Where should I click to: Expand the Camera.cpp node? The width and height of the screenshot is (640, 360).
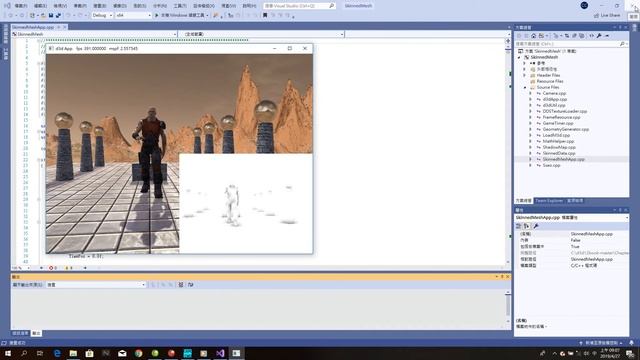(530, 93)
